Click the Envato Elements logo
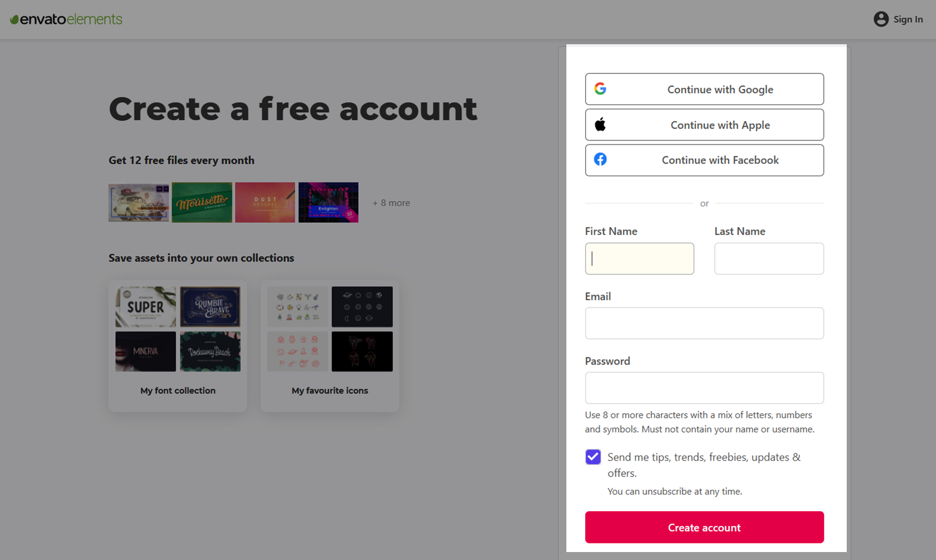The image size is (936, 560). point(66,19)
